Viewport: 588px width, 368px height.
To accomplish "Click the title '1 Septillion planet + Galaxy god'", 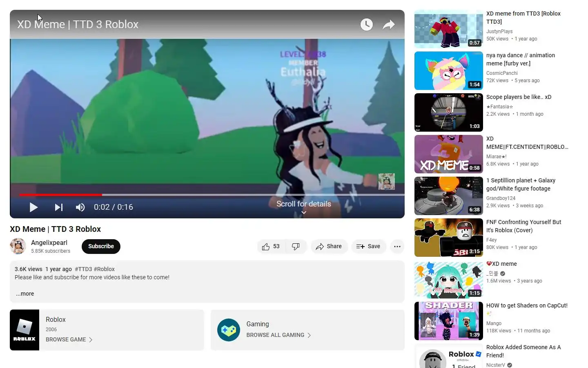I will pos(521,184).
